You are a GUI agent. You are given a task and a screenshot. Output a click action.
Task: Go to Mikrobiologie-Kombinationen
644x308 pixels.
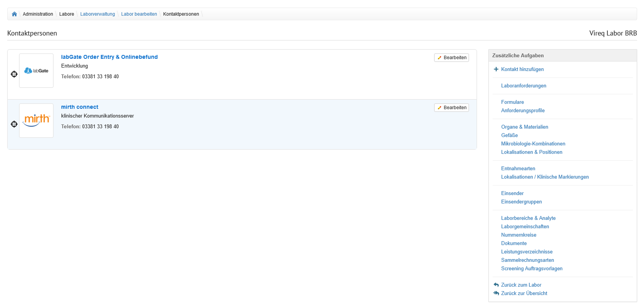(x=533, y=144)
